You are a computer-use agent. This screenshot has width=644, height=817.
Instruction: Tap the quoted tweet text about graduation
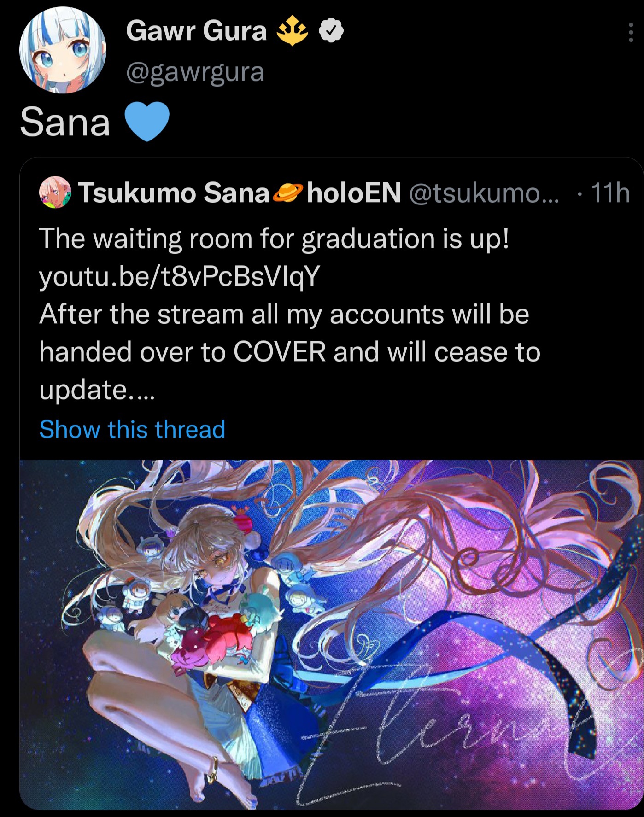(x=290, y=314)
